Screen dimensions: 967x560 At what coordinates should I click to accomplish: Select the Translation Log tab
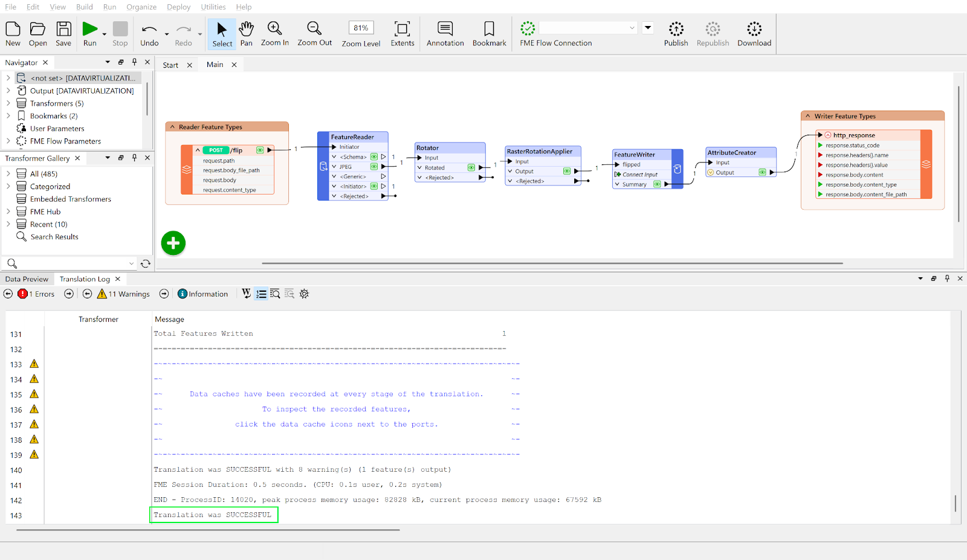tap(85, 279)
